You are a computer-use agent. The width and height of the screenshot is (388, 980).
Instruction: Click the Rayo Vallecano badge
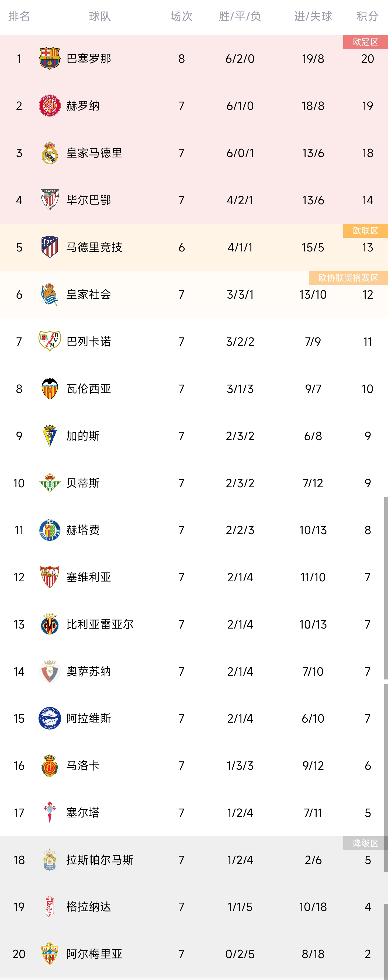click(x=50, y=341)
